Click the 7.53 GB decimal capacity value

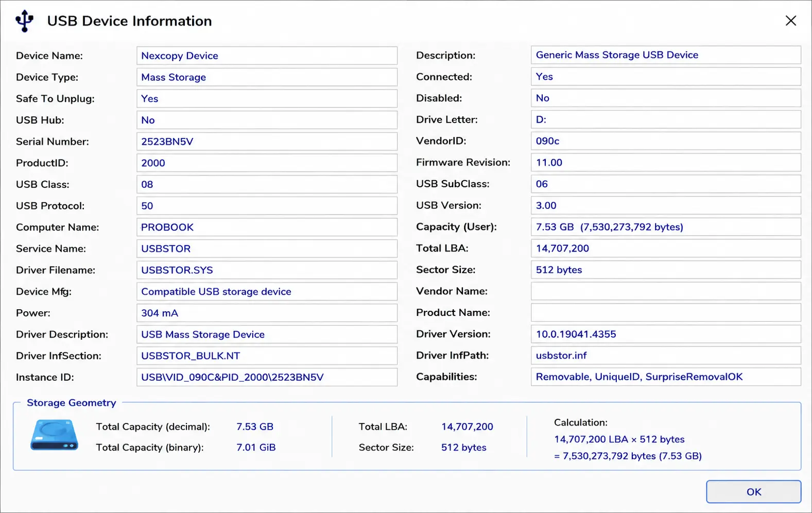(x=255, y=427)
